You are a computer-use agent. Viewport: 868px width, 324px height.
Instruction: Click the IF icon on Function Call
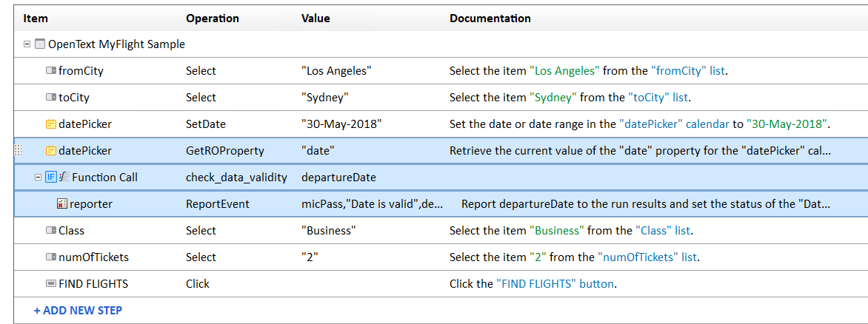pos(50,178)
